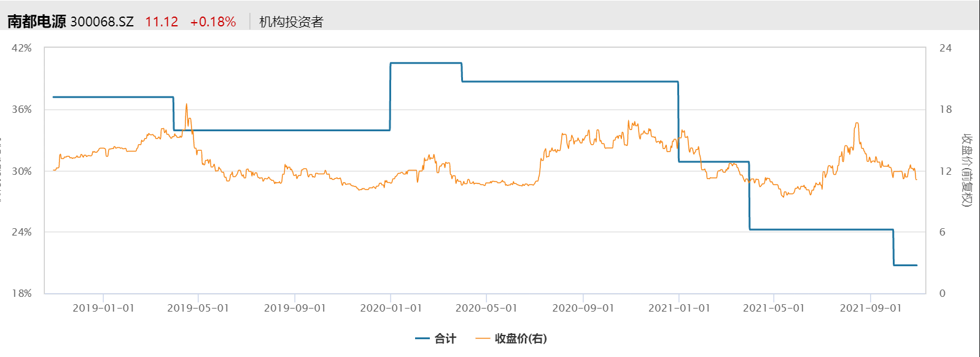Select the stock code 300068.SZ
The image size is (980, 357).
tap(102, 22)
